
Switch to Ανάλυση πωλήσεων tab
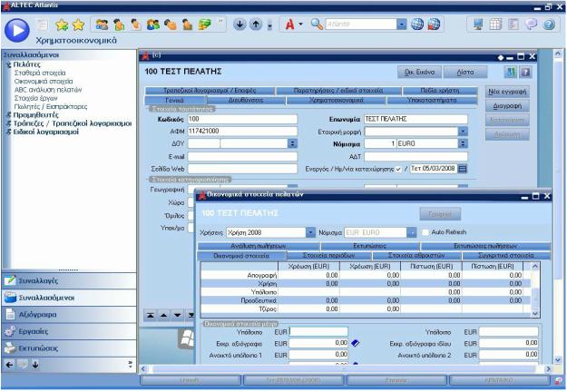[x=259, y=246]
